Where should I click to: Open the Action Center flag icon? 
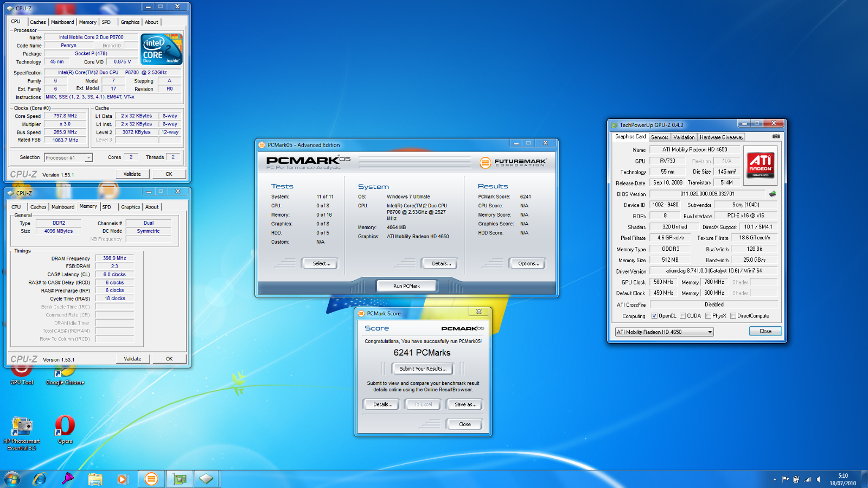tap(785, 479)
